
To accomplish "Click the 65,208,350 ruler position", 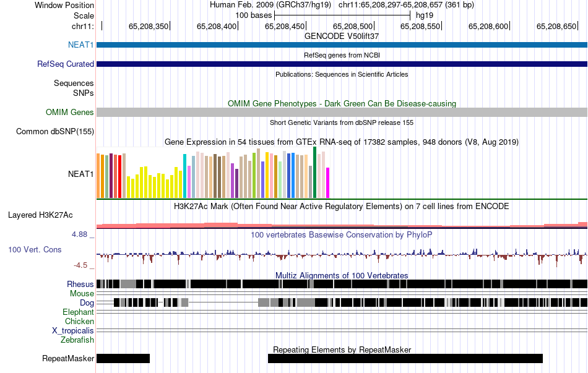I will click(149, 26).
